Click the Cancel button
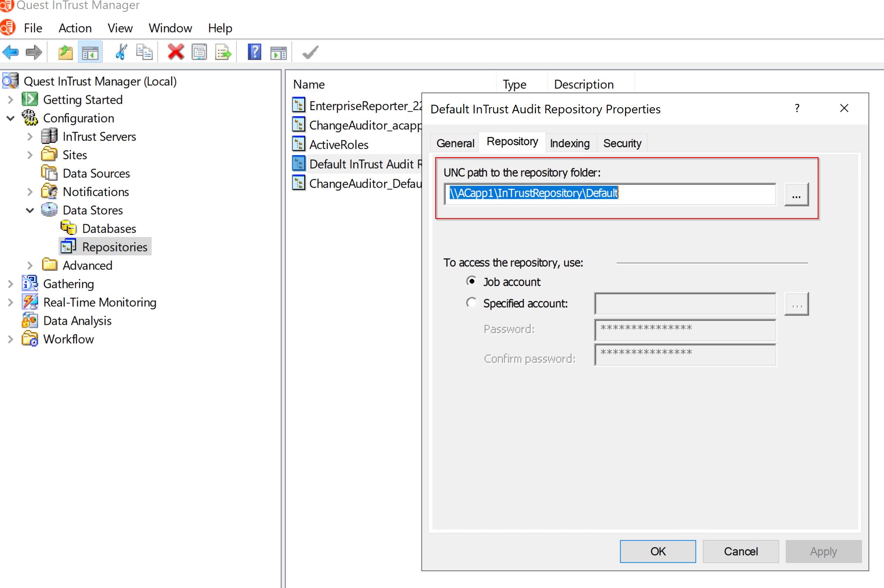The image size is (884, 588). (x=741, y=551)
